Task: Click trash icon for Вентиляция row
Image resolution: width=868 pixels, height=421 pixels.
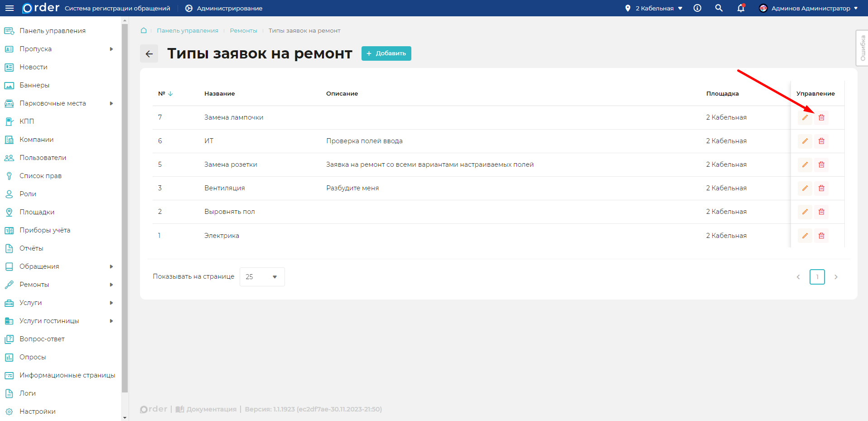Action: [x=821, y=188]
